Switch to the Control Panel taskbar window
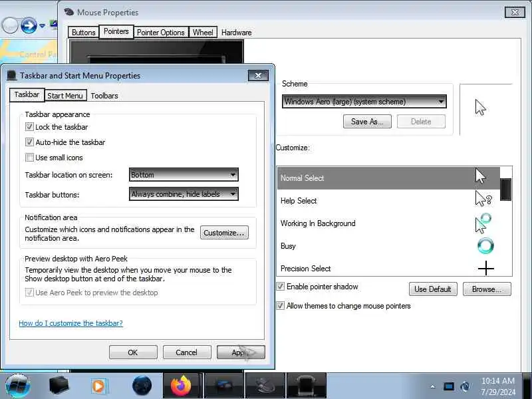Image resolution: width=532 pixels, height=399 pixels. pos(223,386)
